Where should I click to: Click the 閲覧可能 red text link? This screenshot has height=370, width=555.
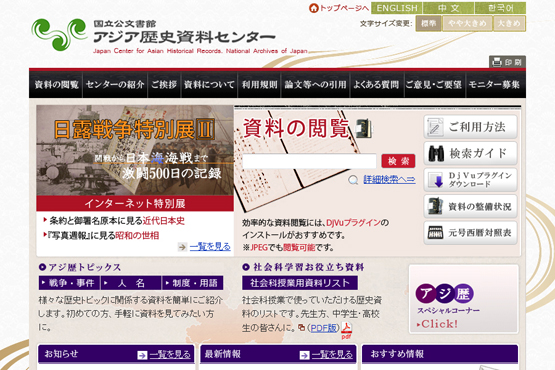(x=299, y=247)
